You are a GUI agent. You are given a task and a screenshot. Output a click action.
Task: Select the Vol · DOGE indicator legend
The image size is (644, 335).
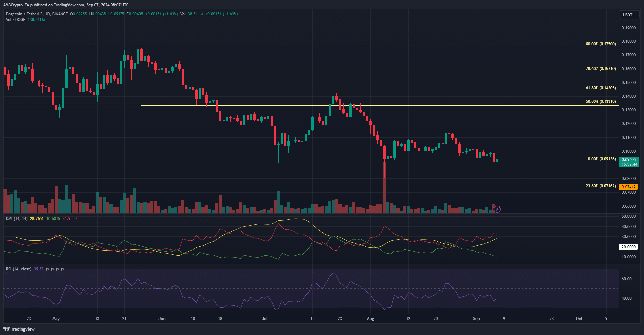16,20
